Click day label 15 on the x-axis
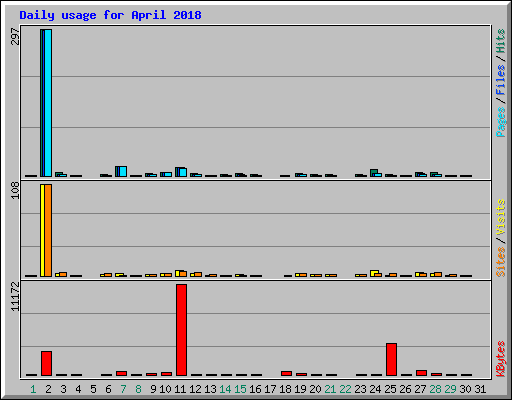512x400 pixels. click(240, 389)
